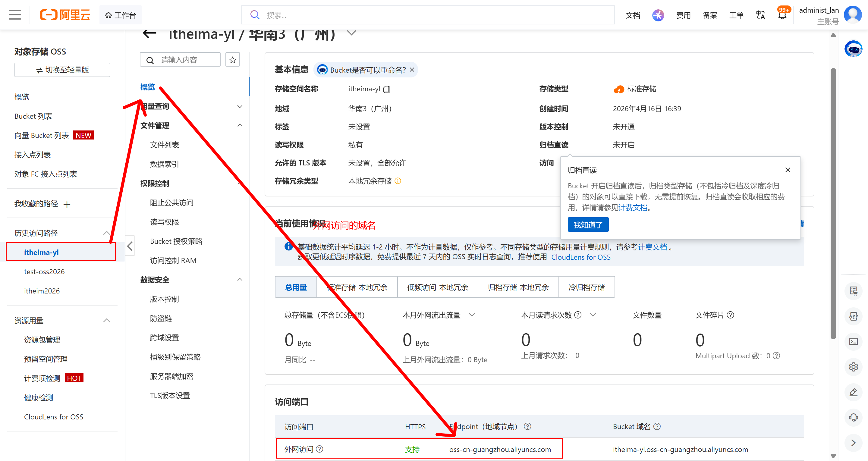Collapse the 文件管理 section

[240, 126]
